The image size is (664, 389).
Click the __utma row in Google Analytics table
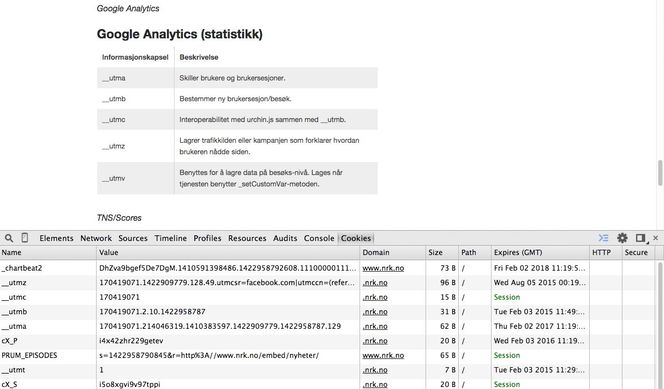(237, 78)
